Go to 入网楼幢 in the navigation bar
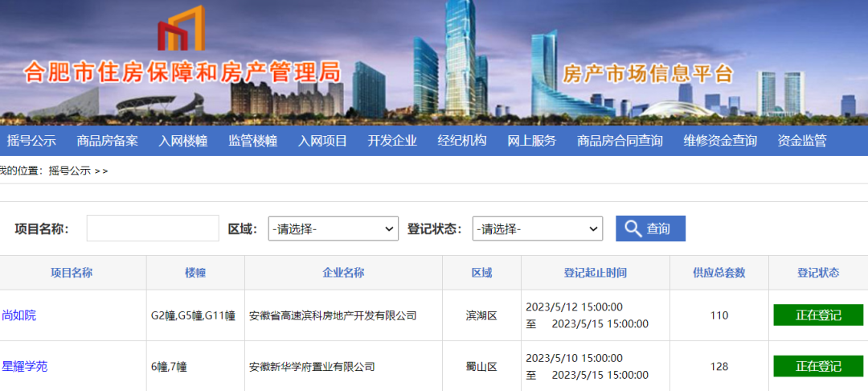 coord(183,141)
